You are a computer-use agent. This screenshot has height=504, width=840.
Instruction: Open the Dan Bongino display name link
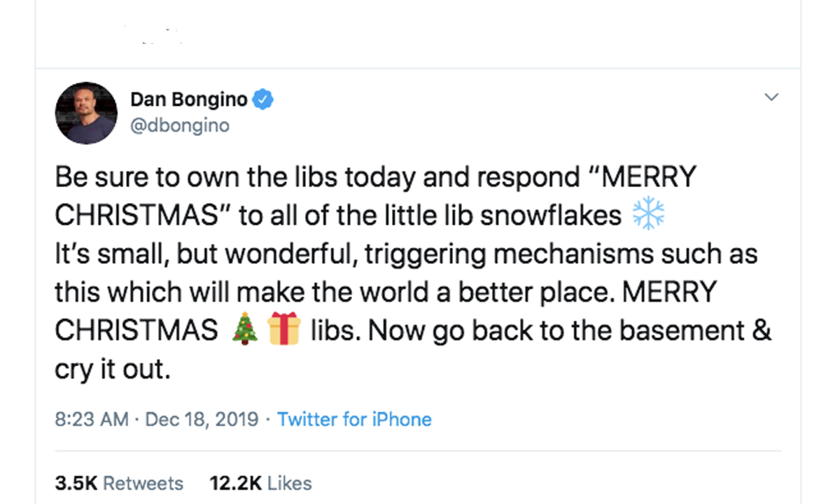coord(188,100)
